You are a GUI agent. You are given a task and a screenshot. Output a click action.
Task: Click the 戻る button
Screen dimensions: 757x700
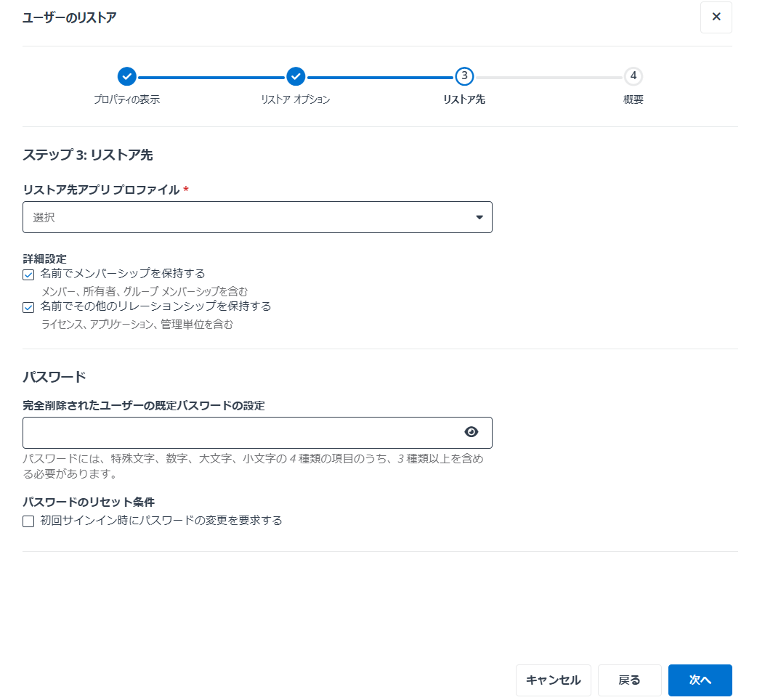(x=630, y=680)
